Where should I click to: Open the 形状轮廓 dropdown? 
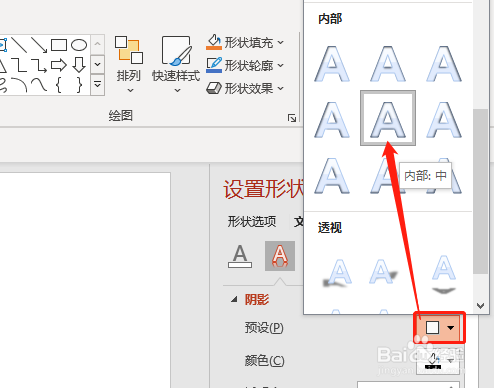click(x=245, y=65)
